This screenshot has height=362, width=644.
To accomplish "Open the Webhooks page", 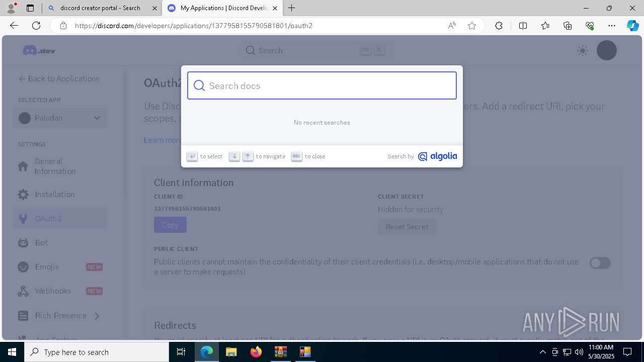I will click(60, 291).
